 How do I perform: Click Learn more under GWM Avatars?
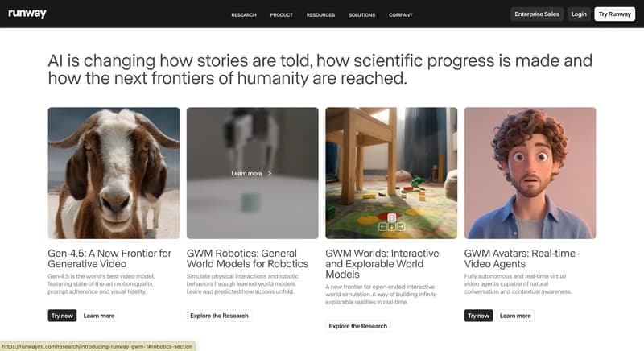[515, 316]
